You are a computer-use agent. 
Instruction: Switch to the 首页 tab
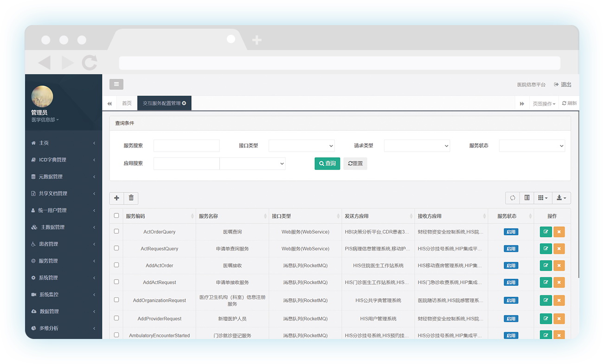coord(127,103)
